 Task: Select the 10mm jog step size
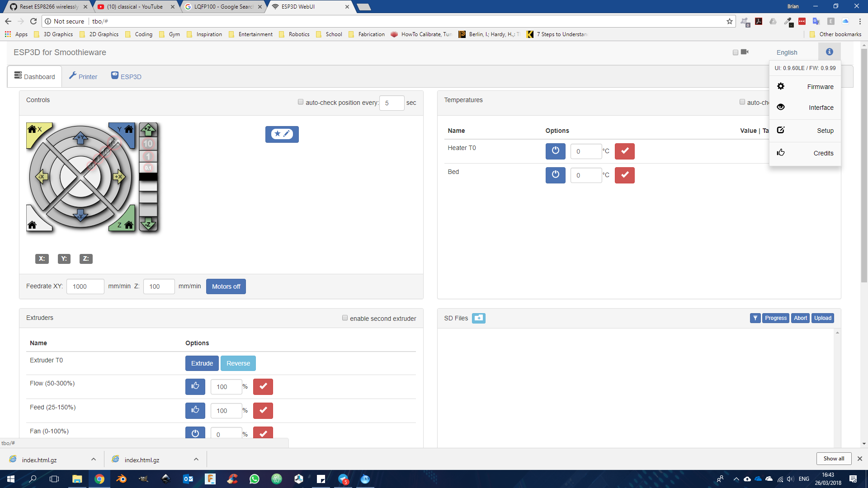148,145
